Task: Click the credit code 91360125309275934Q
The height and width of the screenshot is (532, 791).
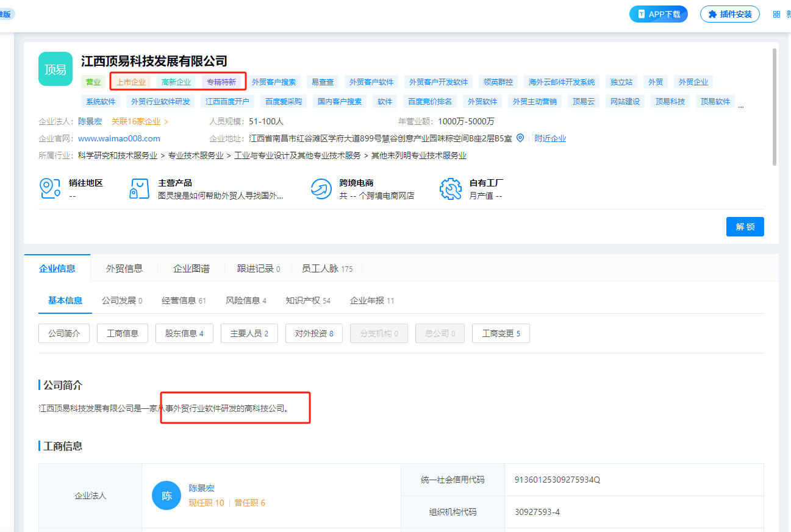Action: pos(557,480)
